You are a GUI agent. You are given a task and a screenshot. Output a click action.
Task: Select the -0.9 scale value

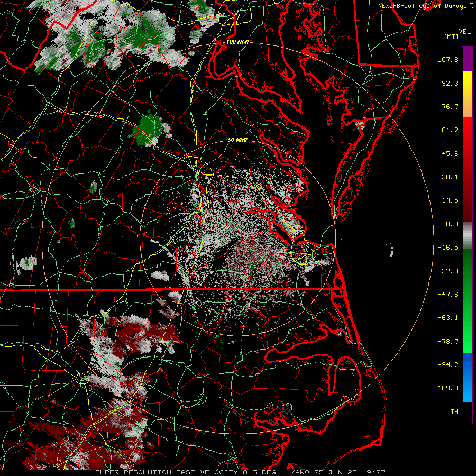(x=450, y=224)
